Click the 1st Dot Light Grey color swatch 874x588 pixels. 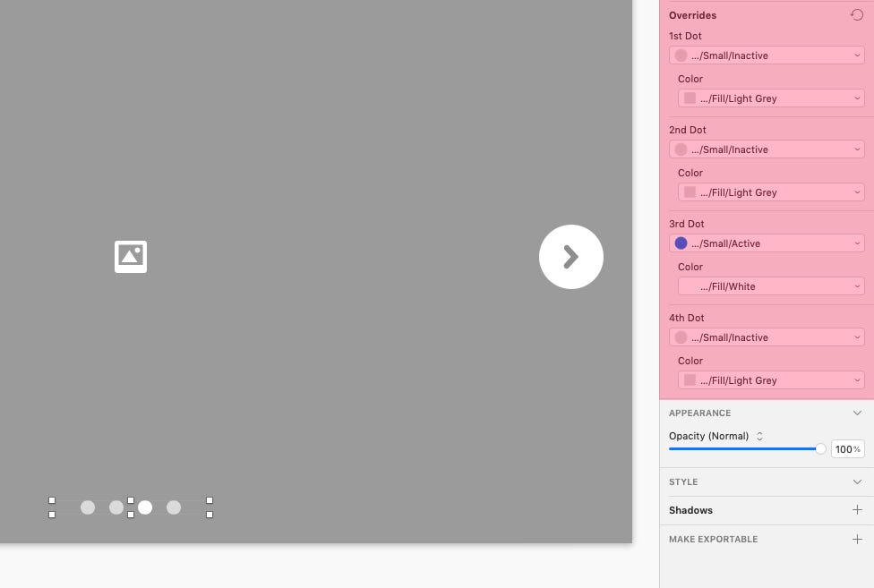[x=690, y=98]
